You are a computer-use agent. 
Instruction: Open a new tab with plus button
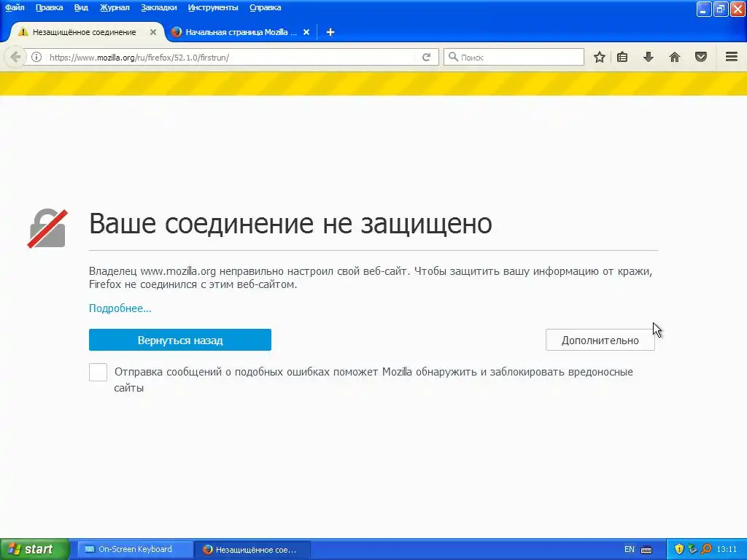pos(330,32)
